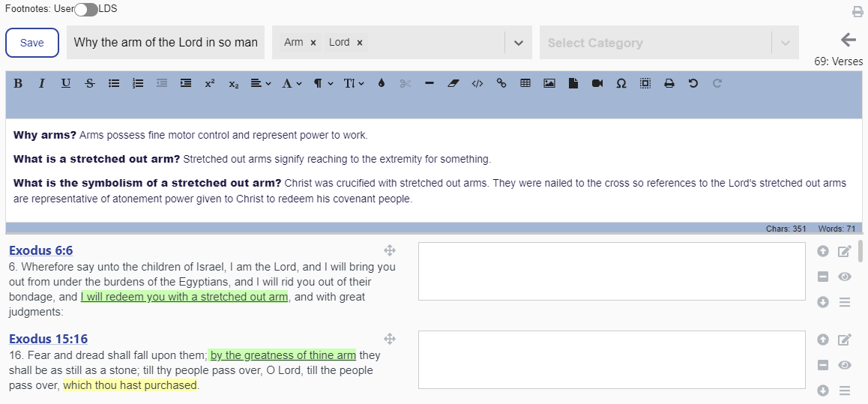Insert special character with Omega icon
868x404 pixels.
tap(621, 84)
